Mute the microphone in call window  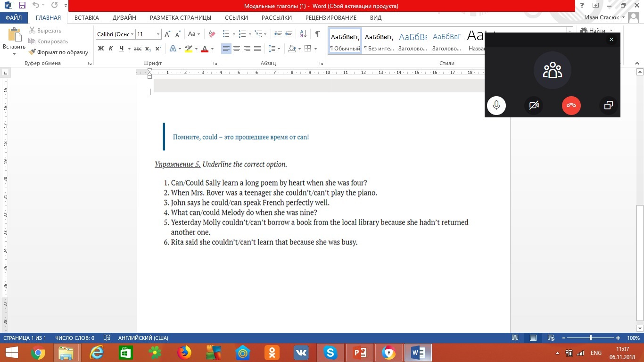(x=496, y=106)
